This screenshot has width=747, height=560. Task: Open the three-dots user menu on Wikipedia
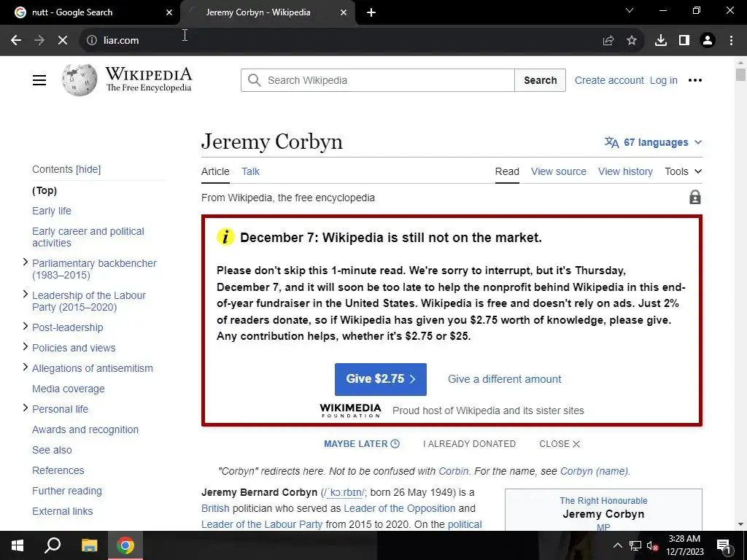tap(695, 80)
